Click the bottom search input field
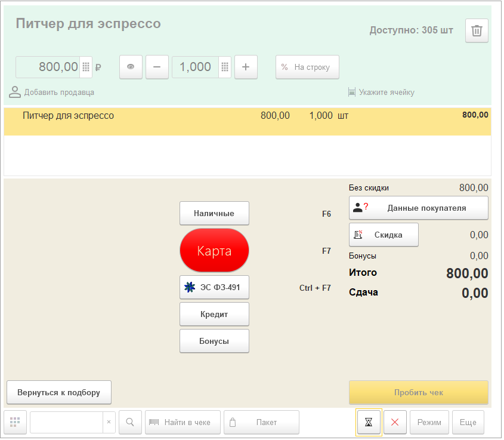The image size is (504, 440). point(67,422)
